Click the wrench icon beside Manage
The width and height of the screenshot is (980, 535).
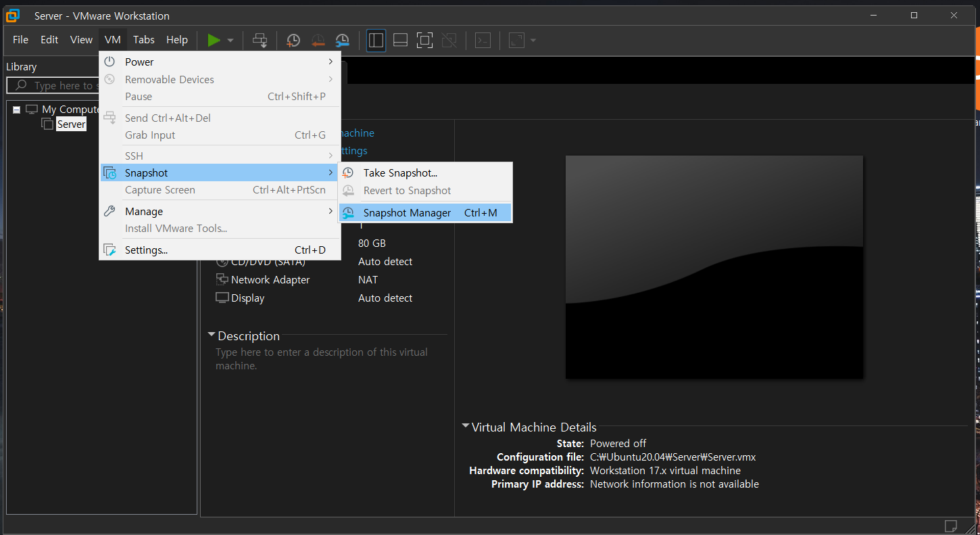109,211
